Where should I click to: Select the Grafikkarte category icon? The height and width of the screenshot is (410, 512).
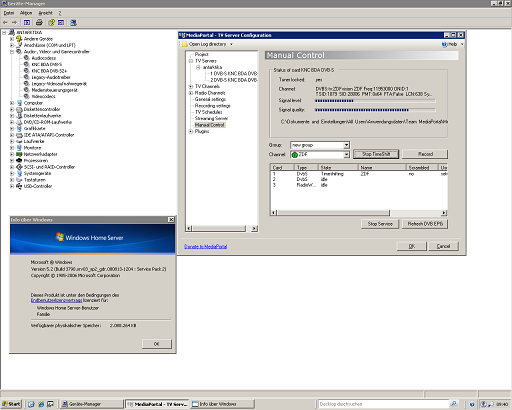tap(19, 129)
